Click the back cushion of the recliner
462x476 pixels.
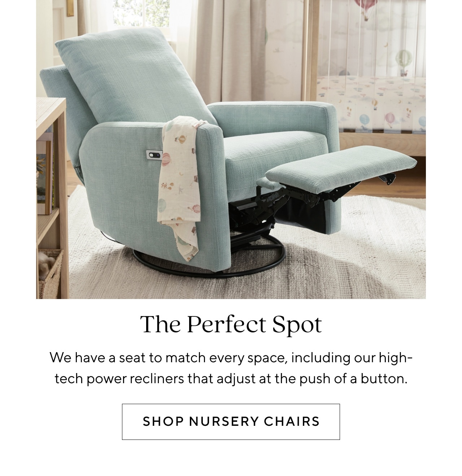click(135, 78)
